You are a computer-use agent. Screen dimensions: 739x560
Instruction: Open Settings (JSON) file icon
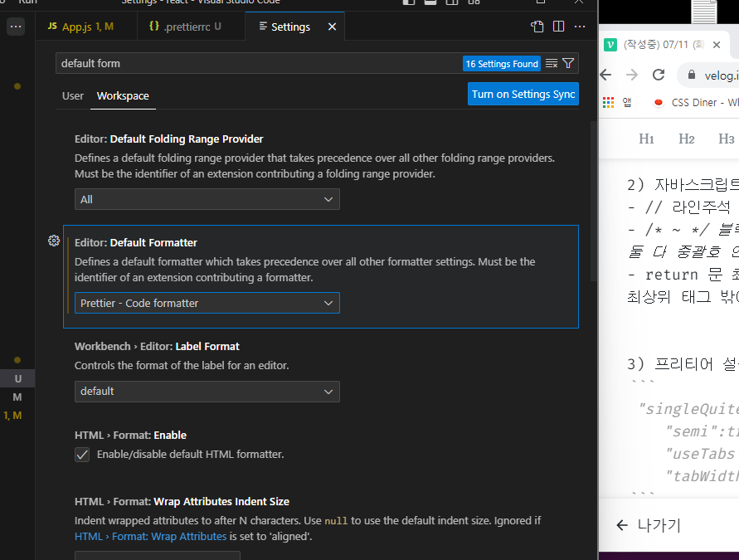click(x=537, y=27)
